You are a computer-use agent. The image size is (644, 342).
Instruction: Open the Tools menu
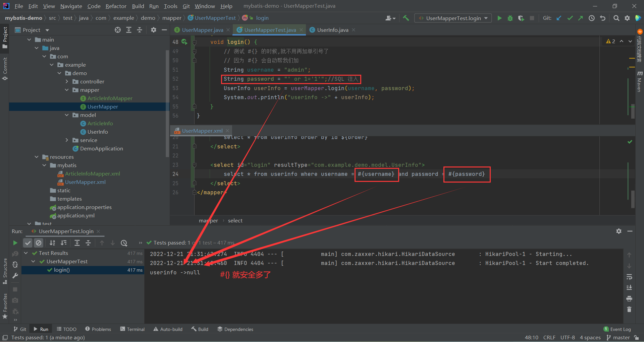click(170, 6)
